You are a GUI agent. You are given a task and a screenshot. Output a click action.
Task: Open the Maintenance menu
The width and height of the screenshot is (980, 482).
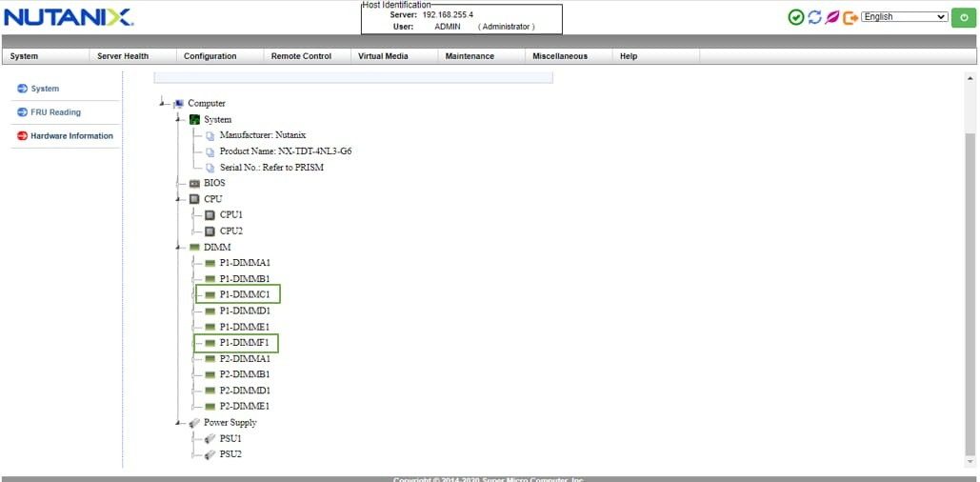coord(470,56)
